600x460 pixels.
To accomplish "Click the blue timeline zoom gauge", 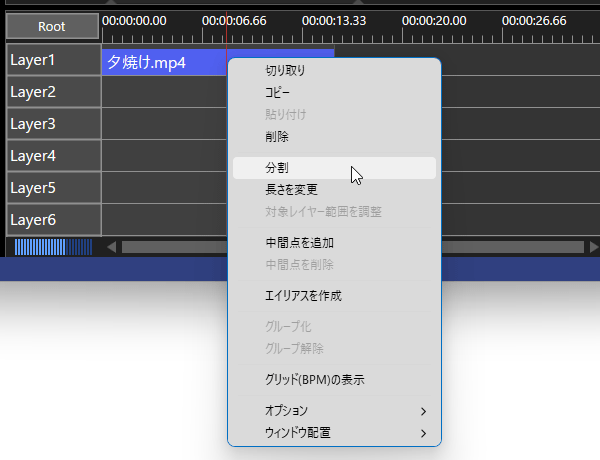I will 53,247.
